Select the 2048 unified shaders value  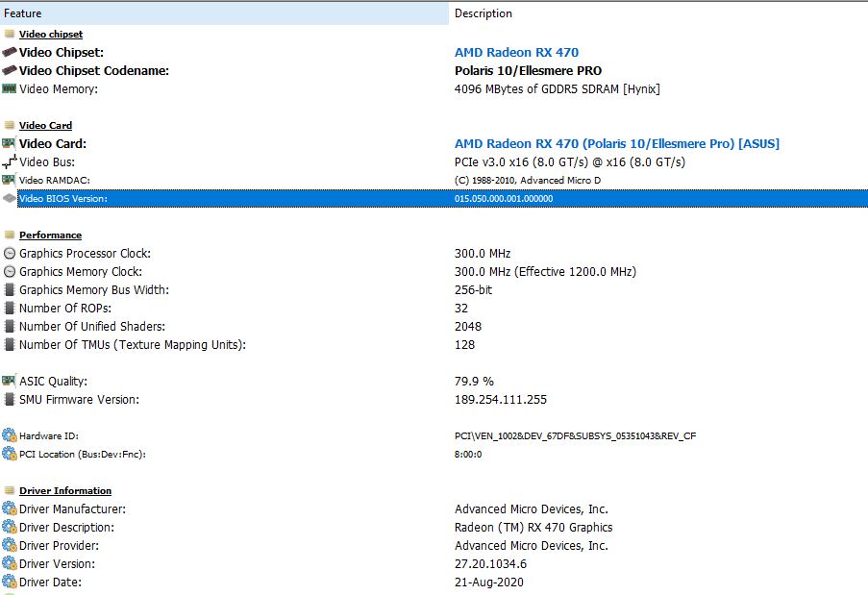click(x=468, y=327)
